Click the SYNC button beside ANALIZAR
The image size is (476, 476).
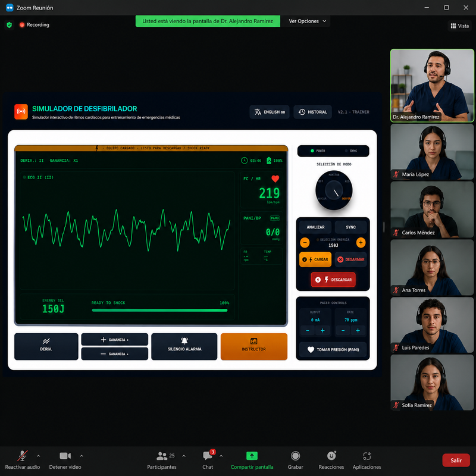(350, 227)
